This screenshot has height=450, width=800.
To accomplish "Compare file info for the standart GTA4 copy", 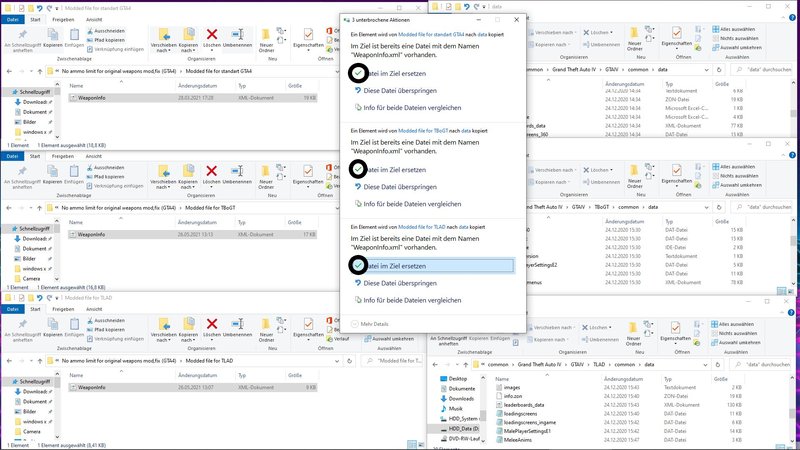I will click(x=408, y=108).
